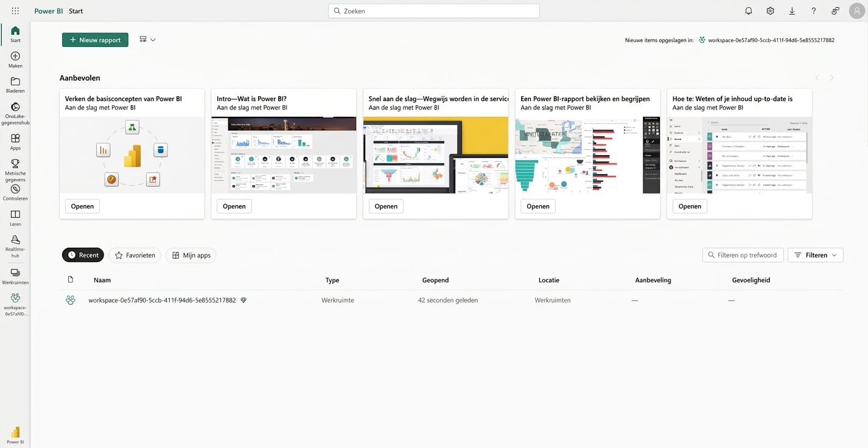The width and height of the screenshot is (868, 448).
Task: Click the 'Intro—Wat is Power BI?' thumbnail
Action: (284, 155)
